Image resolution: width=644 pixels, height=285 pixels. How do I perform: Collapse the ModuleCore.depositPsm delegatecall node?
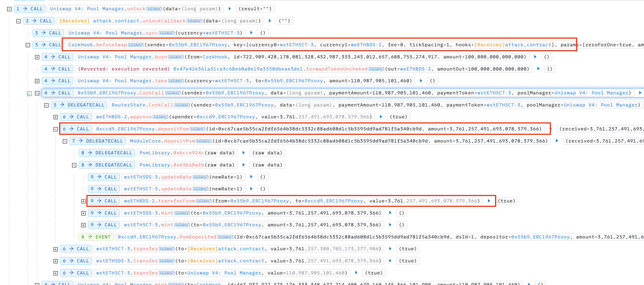(x=65, y=141)
